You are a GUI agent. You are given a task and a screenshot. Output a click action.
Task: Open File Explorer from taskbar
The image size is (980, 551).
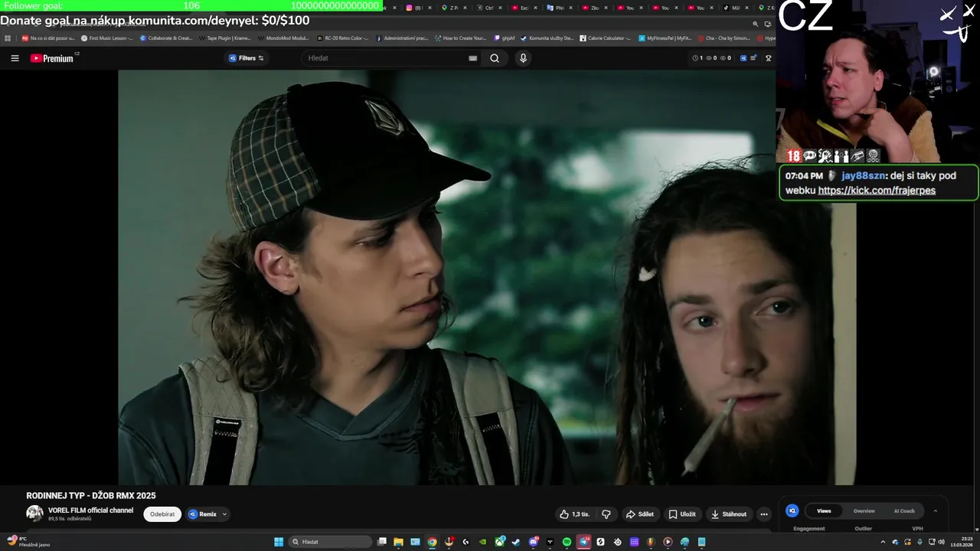click(398, 542)
